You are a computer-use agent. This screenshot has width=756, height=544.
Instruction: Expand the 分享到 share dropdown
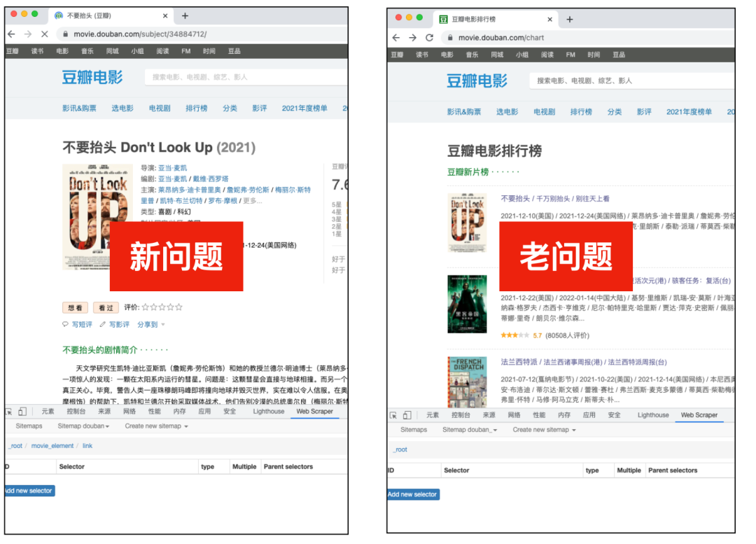pos(150,324)
